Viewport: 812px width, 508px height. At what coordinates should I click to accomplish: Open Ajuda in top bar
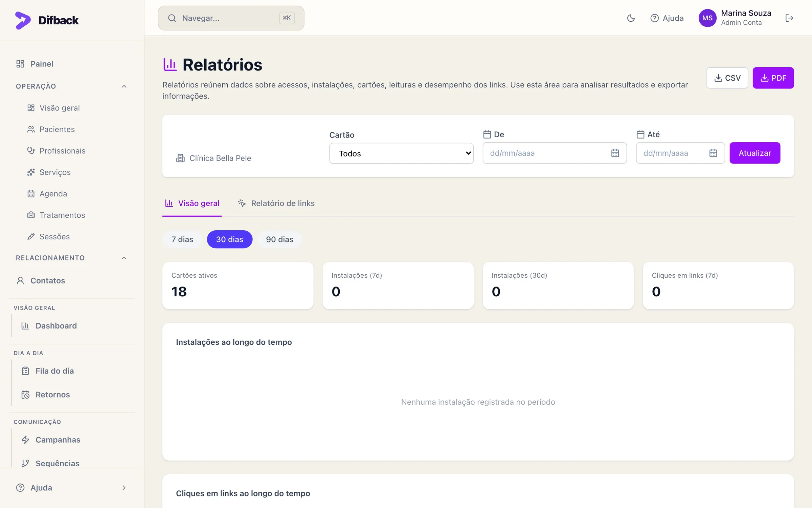[667, 18]
